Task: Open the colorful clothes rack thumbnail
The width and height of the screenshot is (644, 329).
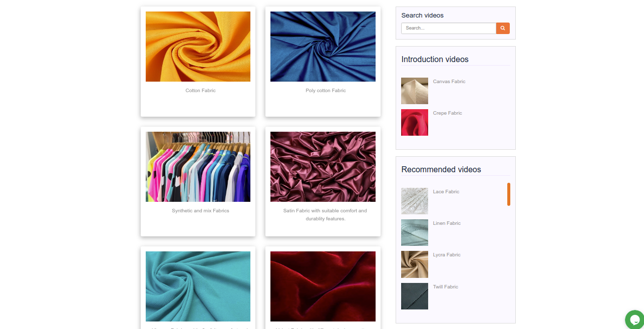Action: pyautogui.click(x=198, y=167)
